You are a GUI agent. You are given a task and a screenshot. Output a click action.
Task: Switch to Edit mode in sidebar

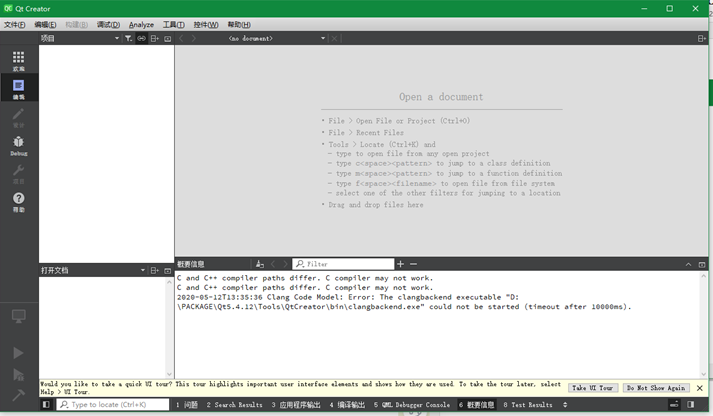point(19,89)
